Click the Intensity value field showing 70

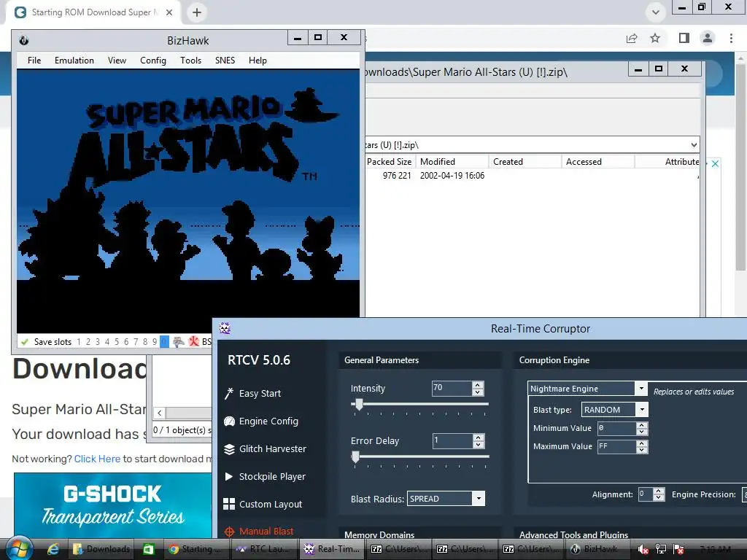pos(452,388)
